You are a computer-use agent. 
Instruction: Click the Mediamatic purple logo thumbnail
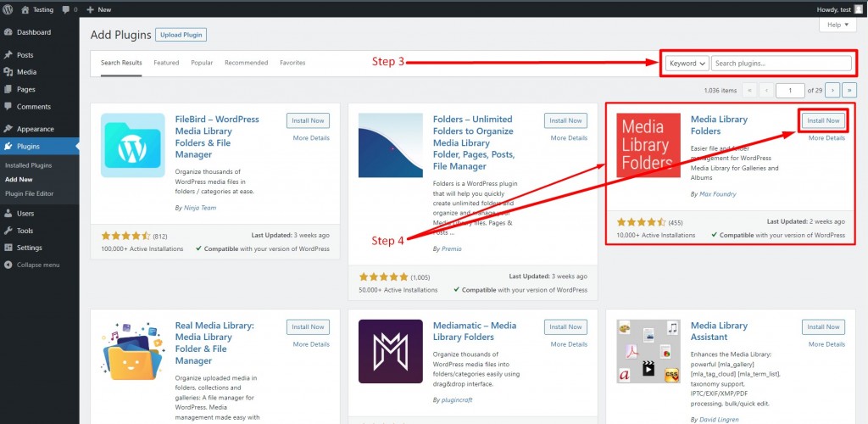pyautogui.click(x=390, y=351)
